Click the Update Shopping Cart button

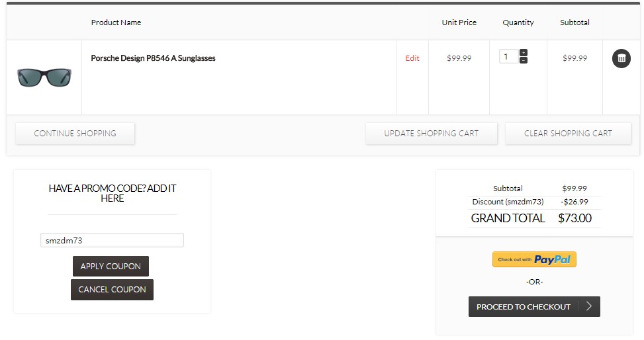432,134
